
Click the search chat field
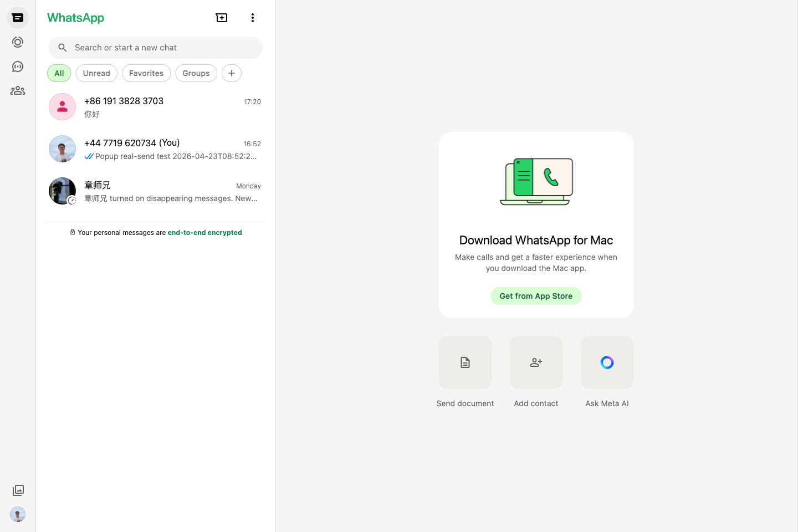155,48
